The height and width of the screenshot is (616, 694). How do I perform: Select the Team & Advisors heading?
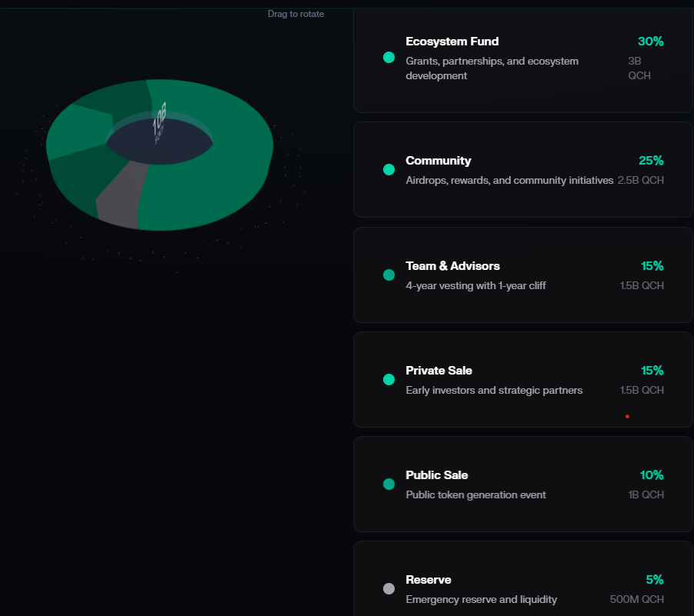452,266
